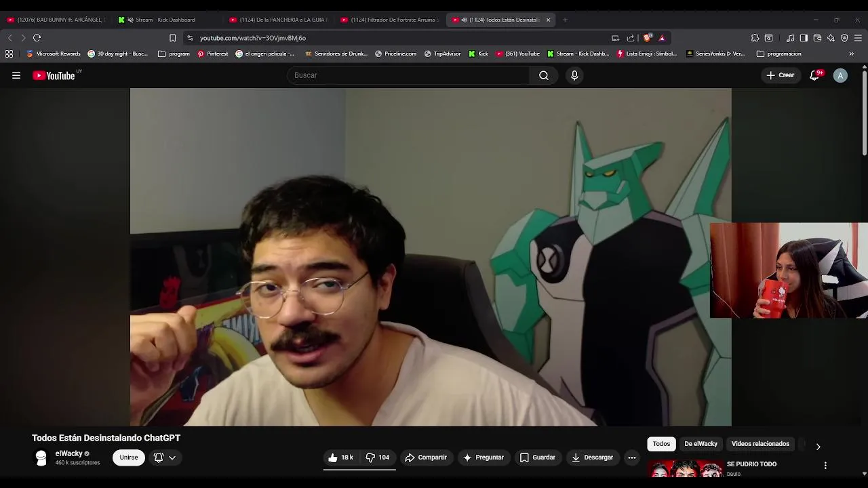Select the De elWacky filter chip
This screenshot has height=488, width=868.
click(x=701, y=444)
